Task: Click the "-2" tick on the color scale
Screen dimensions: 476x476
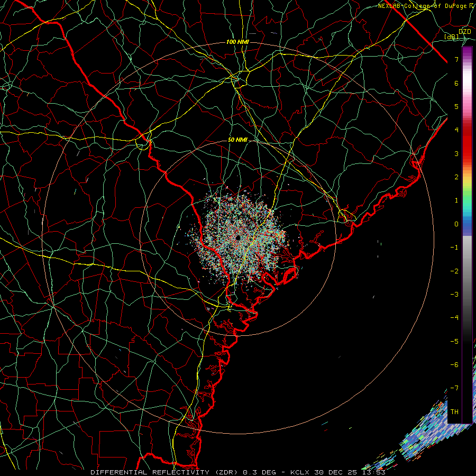Action: point(454,271)
